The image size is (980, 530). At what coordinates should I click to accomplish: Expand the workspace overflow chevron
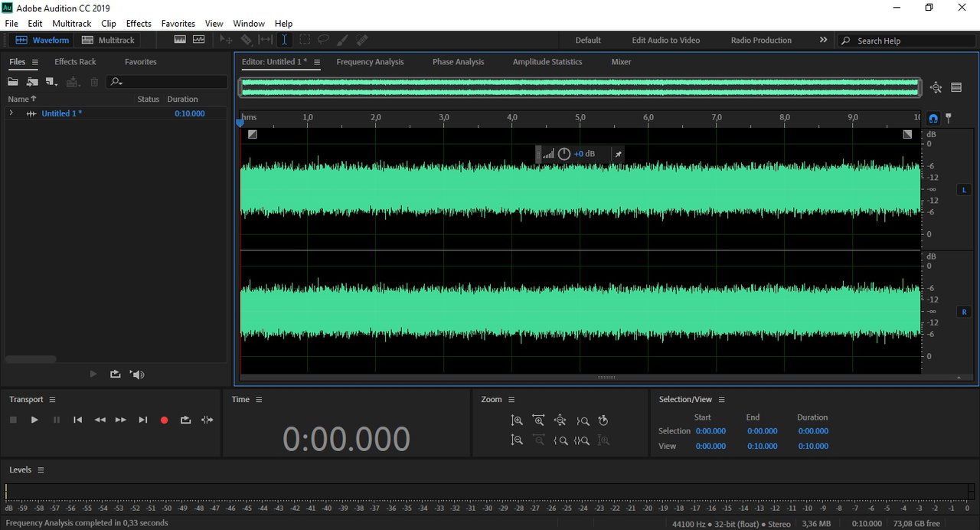click(x=823, y=40)
